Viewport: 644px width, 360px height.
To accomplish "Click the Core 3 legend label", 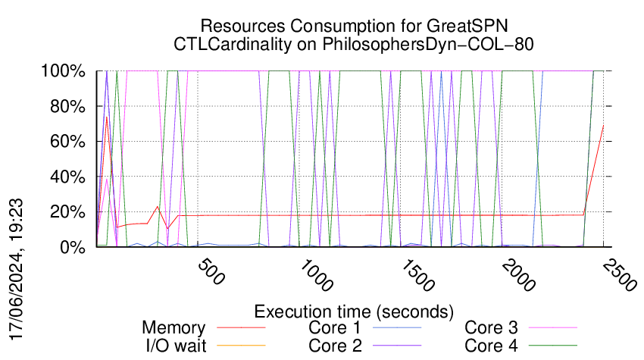I will tap(491, 328).
